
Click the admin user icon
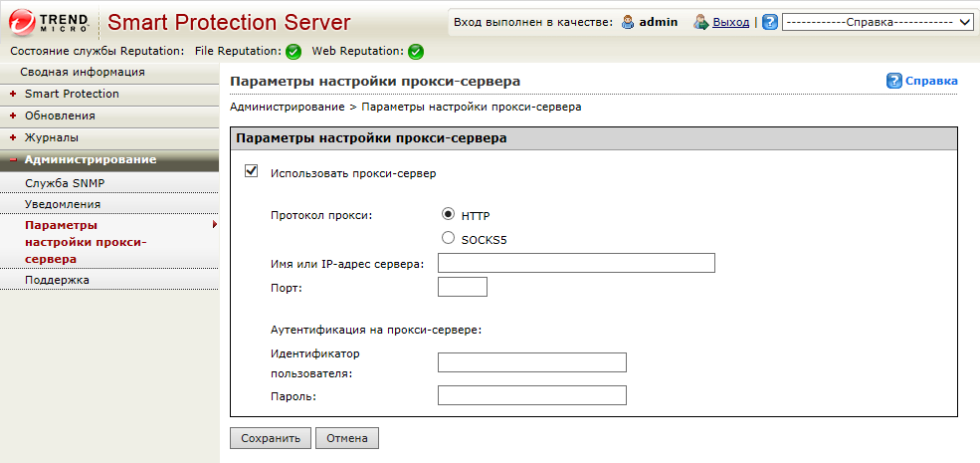click(627, 22)
